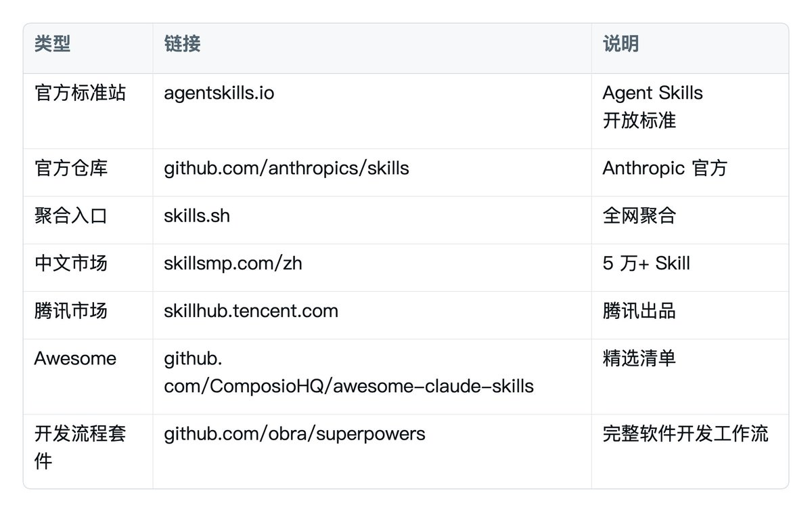Image resolution: width=812 pixels, height=512 pixels.
Task: Open the agentskills.io link
Action: [x=219, y=93]
